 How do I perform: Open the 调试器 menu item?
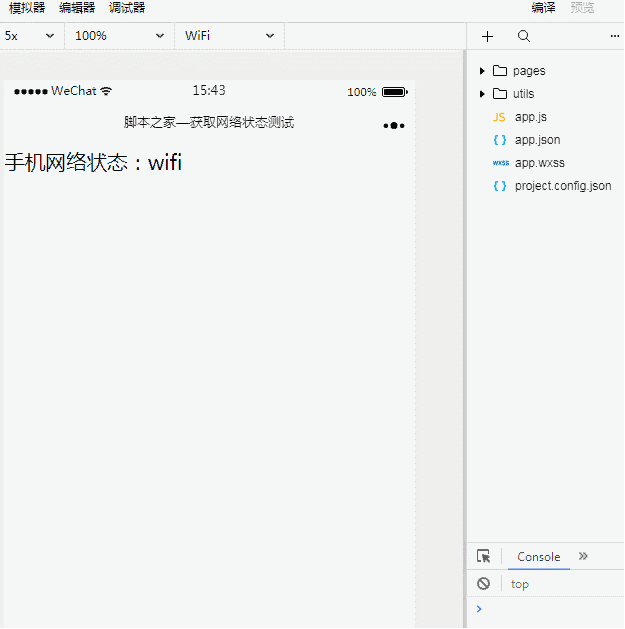pyautogui.click(x=127, y=8)
